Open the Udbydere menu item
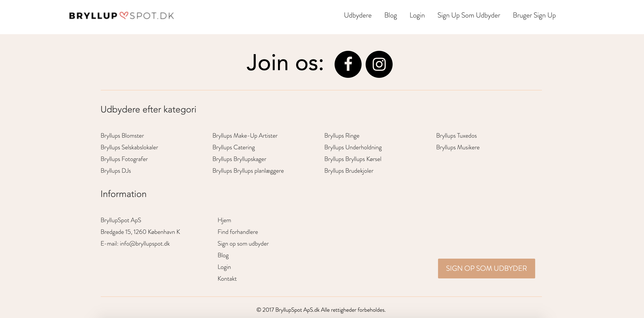644x318 pixels. click(x=358, y=15)
